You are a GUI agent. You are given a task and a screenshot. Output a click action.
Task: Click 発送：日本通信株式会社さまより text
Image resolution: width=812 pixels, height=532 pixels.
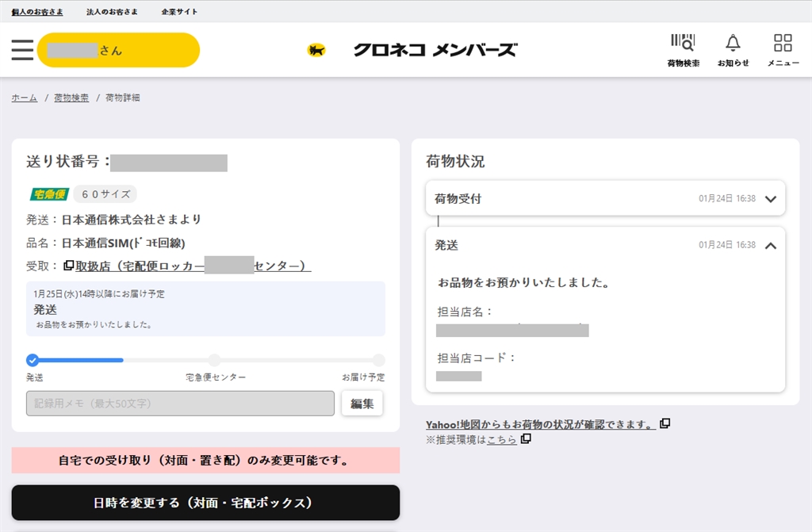click(114, 220)
